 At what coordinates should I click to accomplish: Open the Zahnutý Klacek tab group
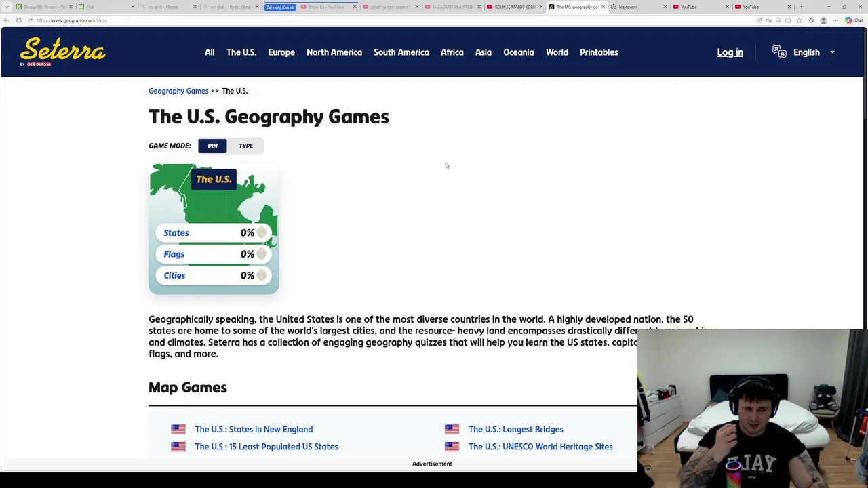pos(280,7)
